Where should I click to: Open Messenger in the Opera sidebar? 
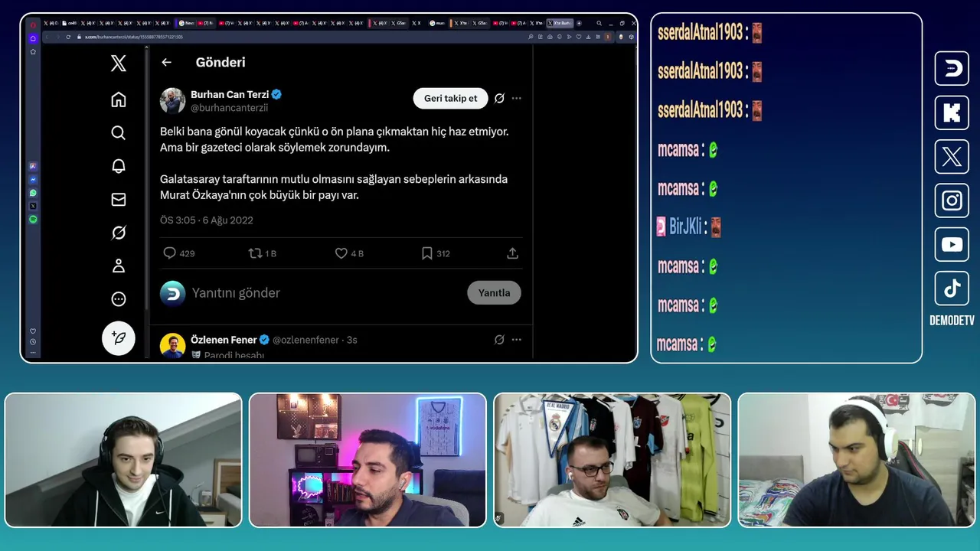(33, 179)
